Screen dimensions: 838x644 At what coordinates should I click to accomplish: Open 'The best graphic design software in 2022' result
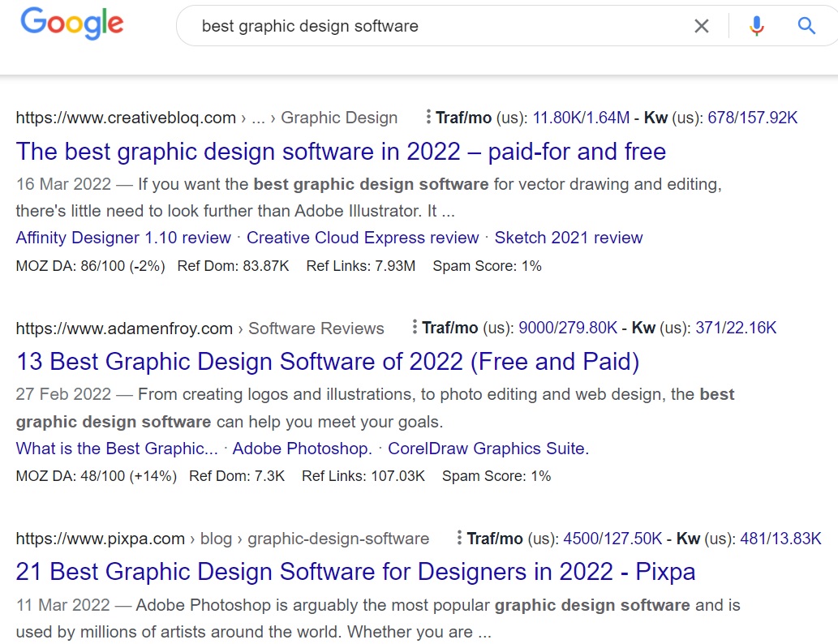tap(341, 152)
